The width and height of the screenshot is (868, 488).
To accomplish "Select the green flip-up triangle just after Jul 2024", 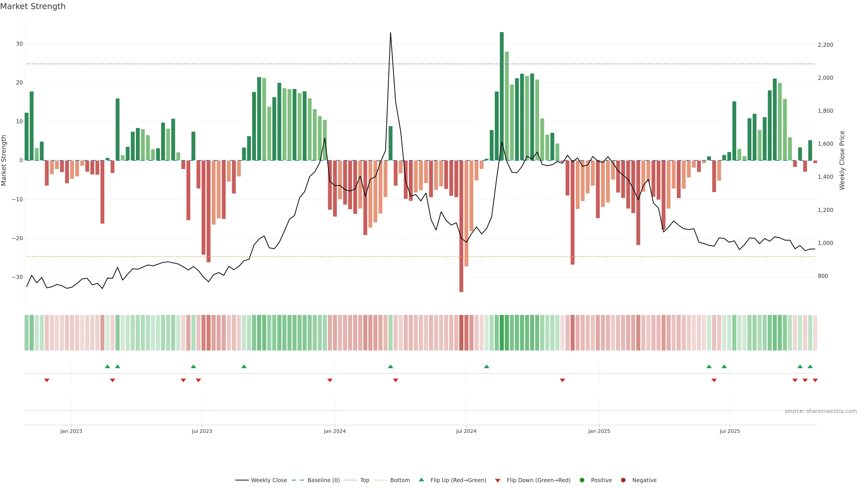I will [487, 366].
